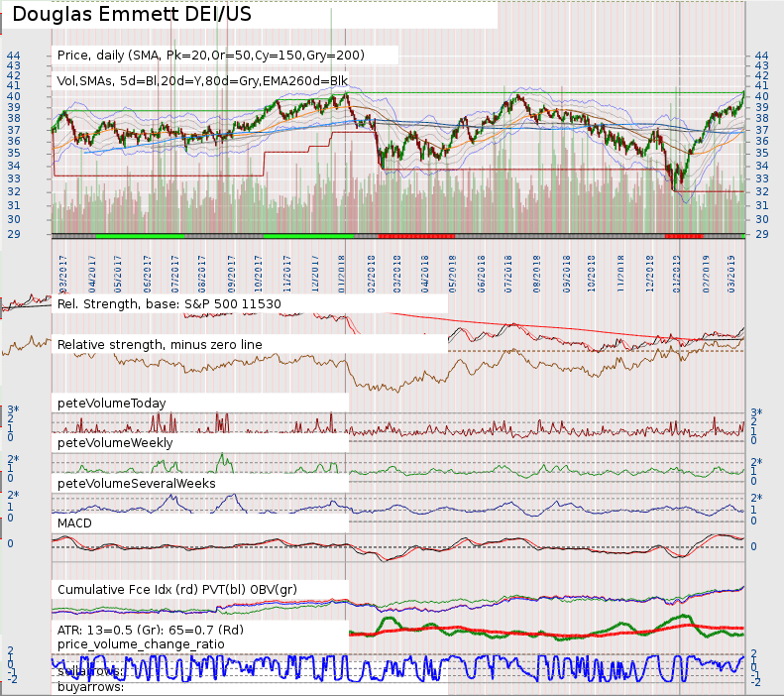Select the 02/2018 date axis label

pyautogui.click(x=371, y=274)
